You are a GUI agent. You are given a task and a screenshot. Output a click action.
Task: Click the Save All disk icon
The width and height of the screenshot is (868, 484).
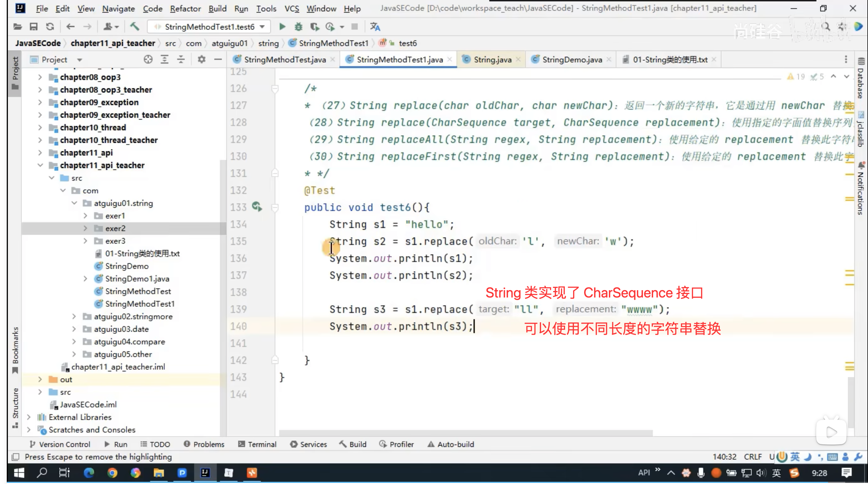click(x=33, y=27)
